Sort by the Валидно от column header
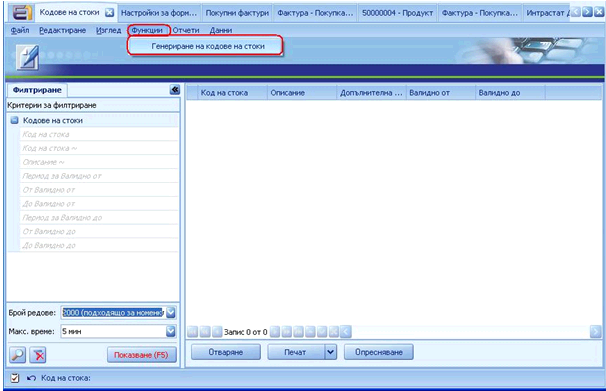 (441, 93)
